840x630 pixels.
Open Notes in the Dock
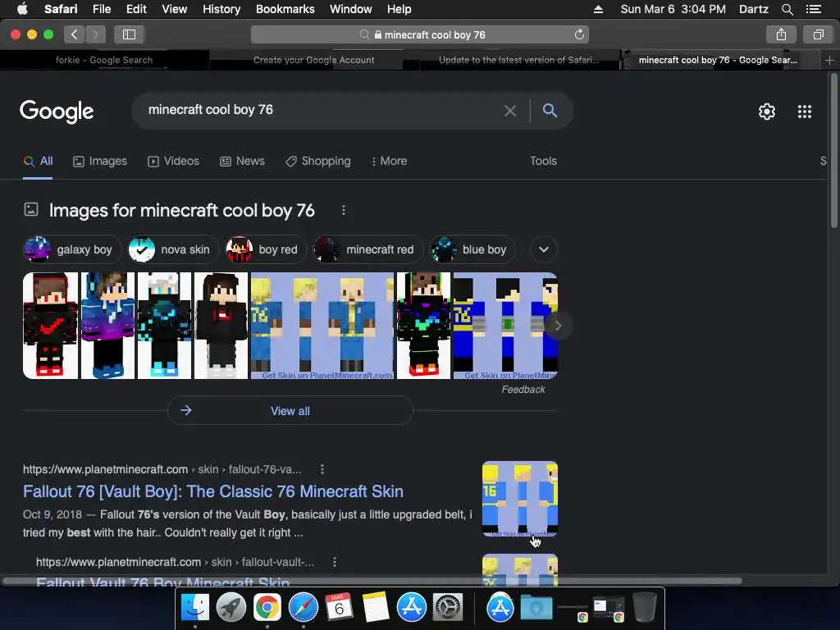(375, 608)
